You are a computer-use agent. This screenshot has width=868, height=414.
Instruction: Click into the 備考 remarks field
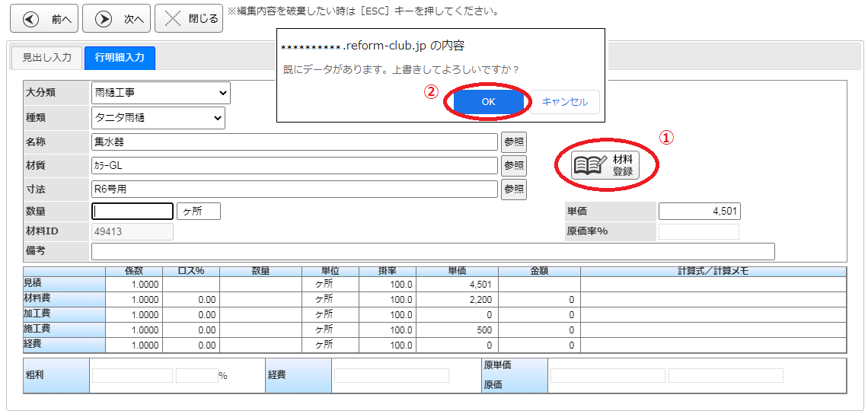[432, 252]
